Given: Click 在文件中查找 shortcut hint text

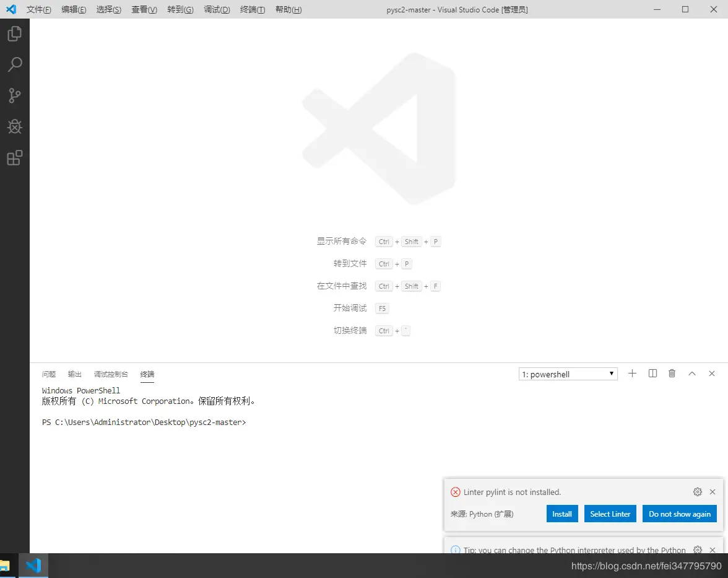Looking at the screenshot, I should pyautogui.click(x=342, y=286).
